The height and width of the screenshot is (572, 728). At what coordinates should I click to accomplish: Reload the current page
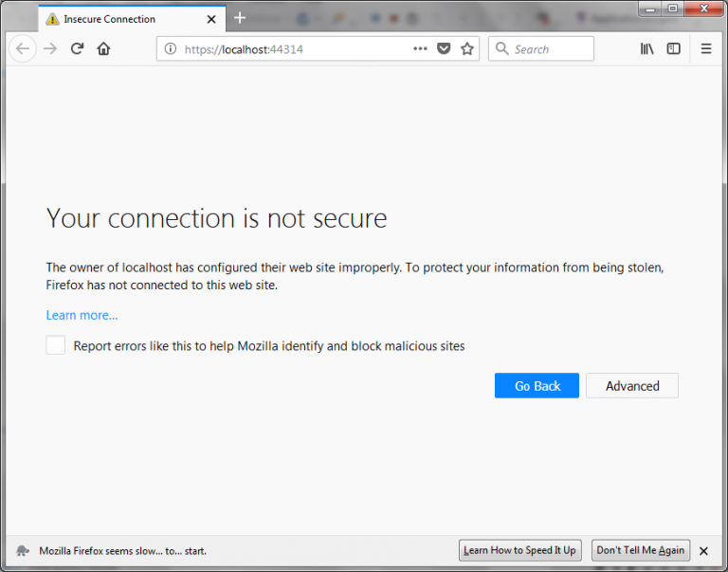coord(78,49)
